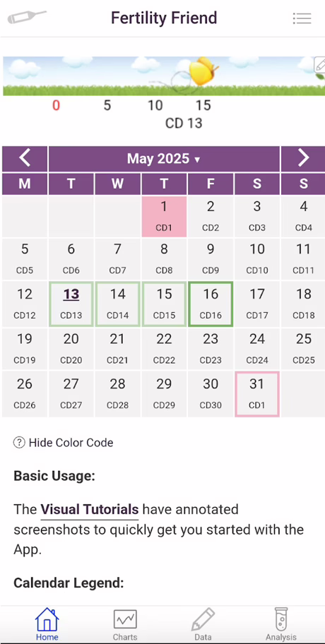Click the pencil edit icon on banner

tap(319, 64)
